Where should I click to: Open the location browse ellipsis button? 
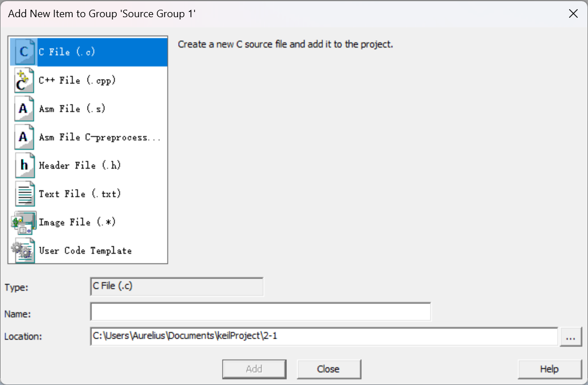[570, 337]
